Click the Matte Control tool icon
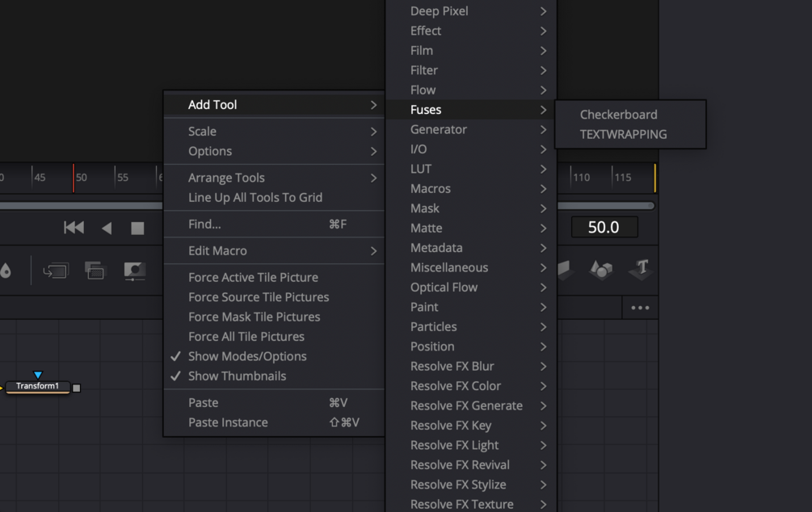This screenshot has width=812, height=512. pos(134,271)
